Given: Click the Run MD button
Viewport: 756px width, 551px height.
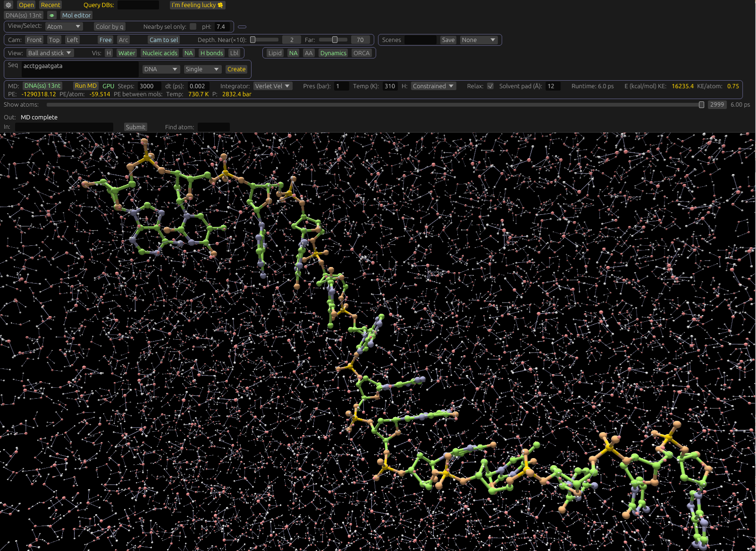Looking at the screenshot, I should point(85,86).
